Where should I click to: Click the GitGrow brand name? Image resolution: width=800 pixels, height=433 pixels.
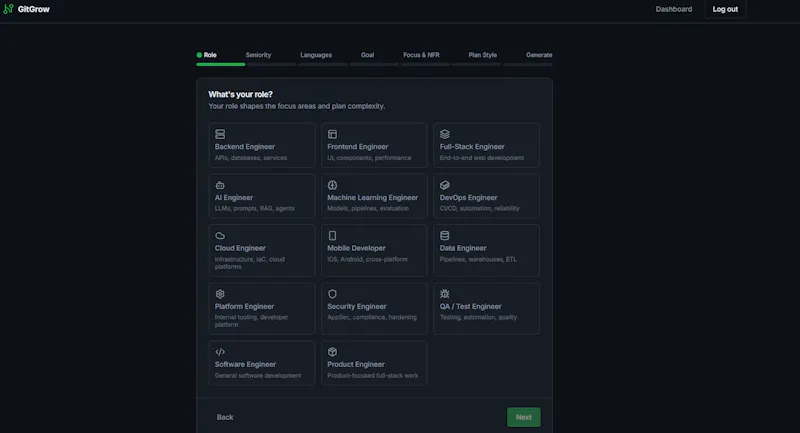click(x=34, y=9)
